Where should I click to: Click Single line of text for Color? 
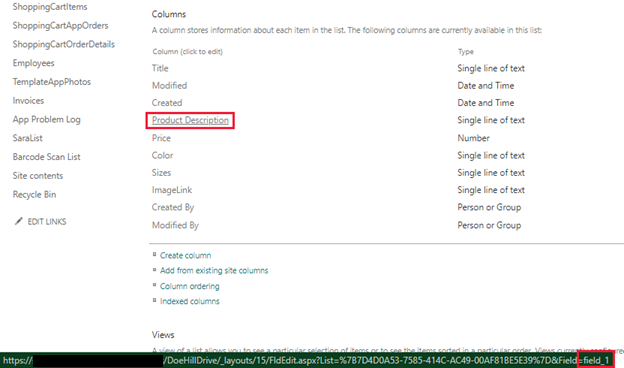pyautogui.click(x=491, y=155)
